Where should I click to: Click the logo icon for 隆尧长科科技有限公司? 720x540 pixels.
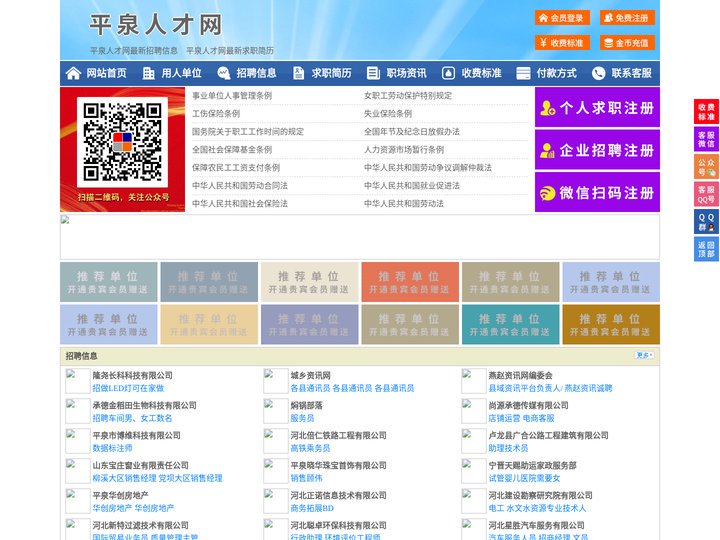coord(78,381)
